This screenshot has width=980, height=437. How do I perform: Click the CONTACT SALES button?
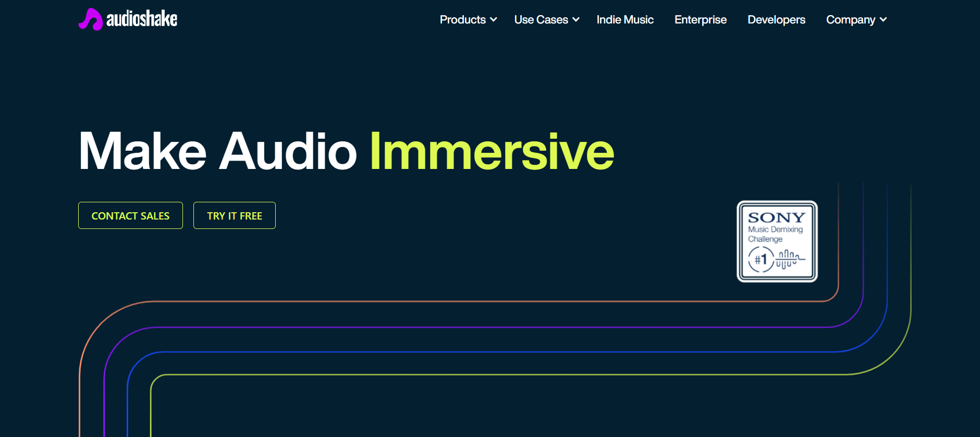(x=130, y=215)
